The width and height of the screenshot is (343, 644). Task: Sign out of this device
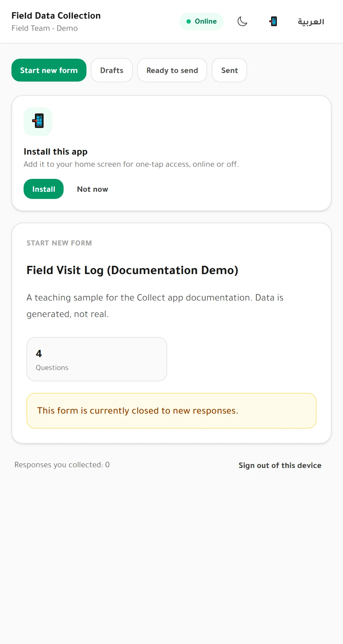280,465
